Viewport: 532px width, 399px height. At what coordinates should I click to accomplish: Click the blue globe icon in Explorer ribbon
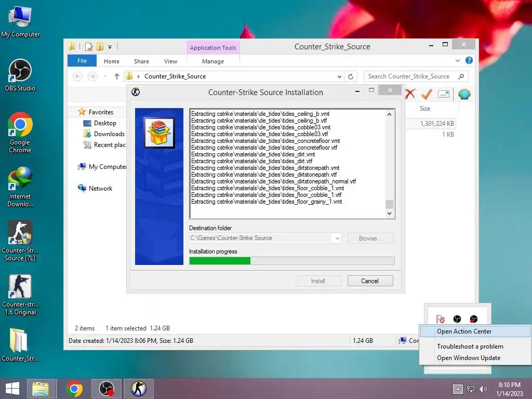point(464,94)
